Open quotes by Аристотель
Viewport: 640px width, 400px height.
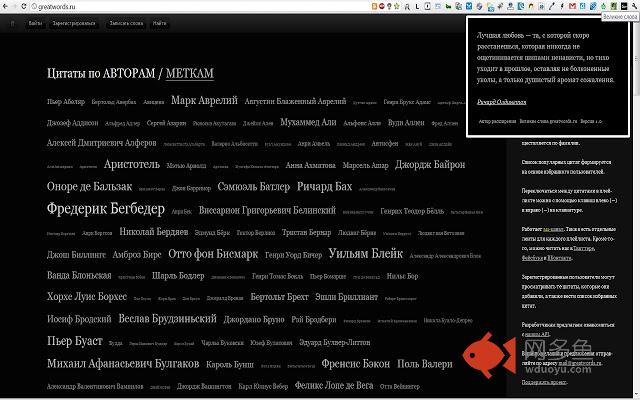click(131, 164)
